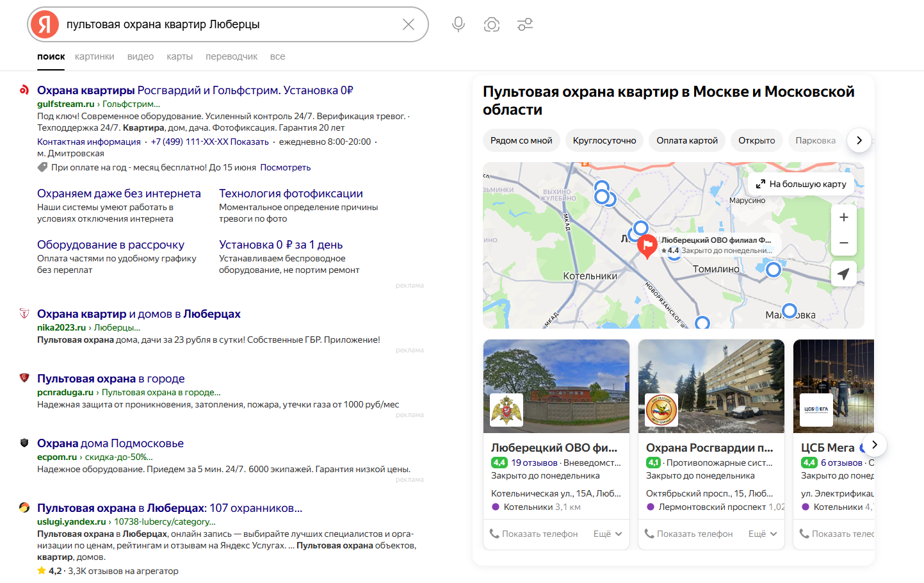Click the gulfstream.ru green URL
The image size is (924, 583).
(x=66, y=104)
